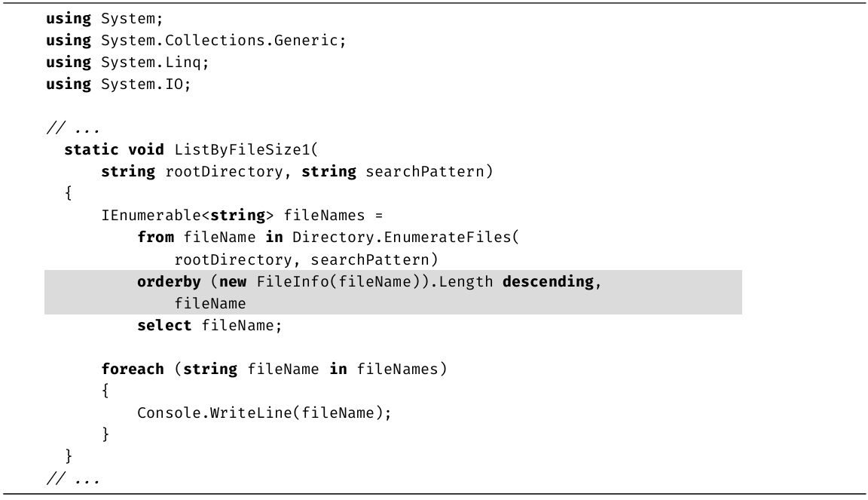Image resolution: width=868 pixels, height=500 pixels.
Task: Click the top // ... comment
Action: point(72,127)
